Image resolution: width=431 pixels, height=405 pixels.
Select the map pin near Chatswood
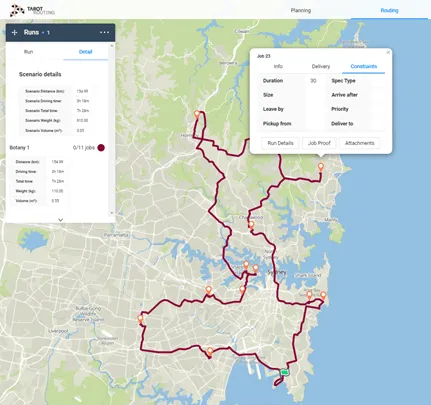251,224
